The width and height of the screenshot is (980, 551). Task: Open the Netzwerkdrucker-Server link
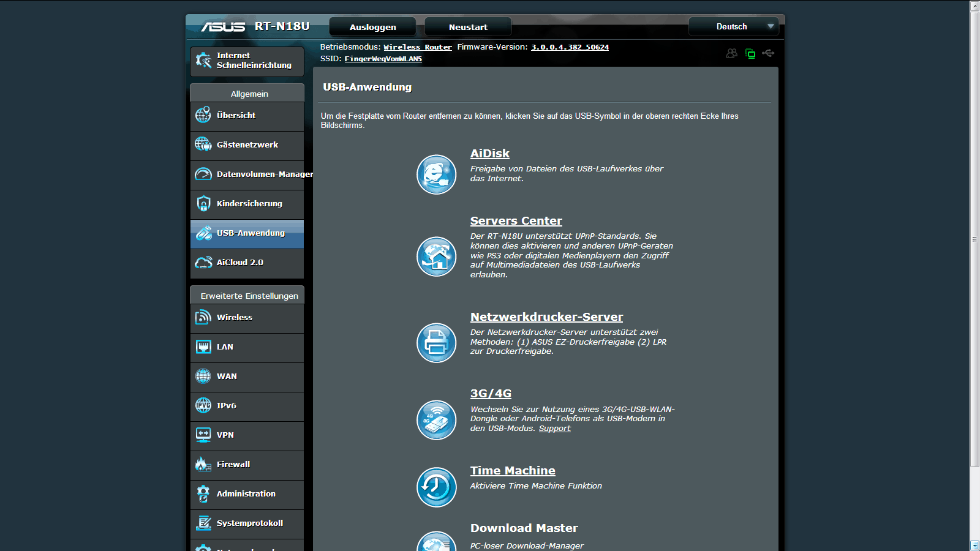coord(546,317)
